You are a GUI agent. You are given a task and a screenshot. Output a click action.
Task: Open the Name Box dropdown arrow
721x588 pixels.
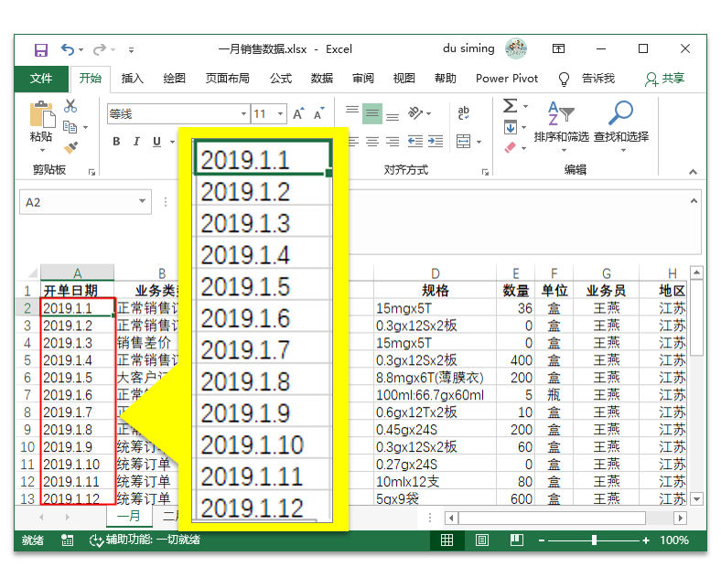[142, 201]
